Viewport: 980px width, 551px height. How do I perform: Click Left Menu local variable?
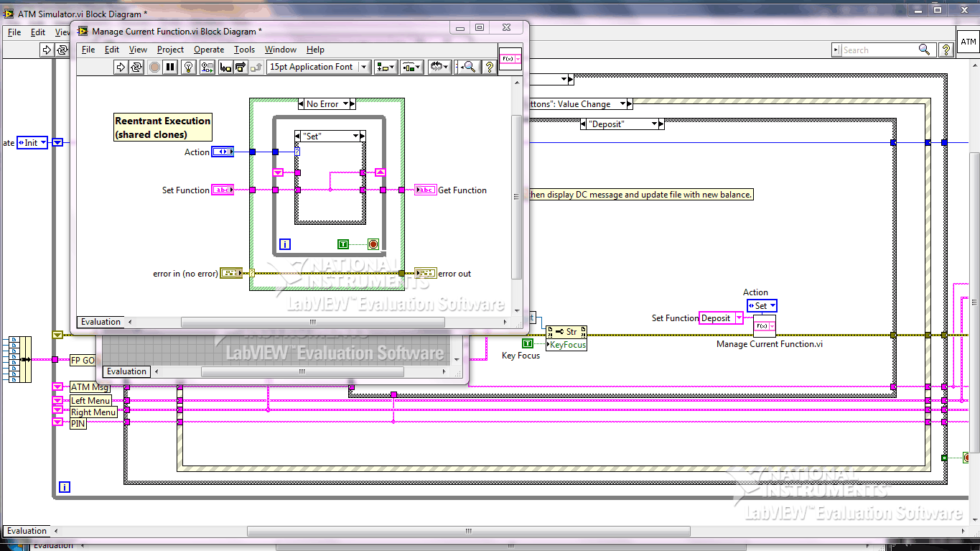90,400
